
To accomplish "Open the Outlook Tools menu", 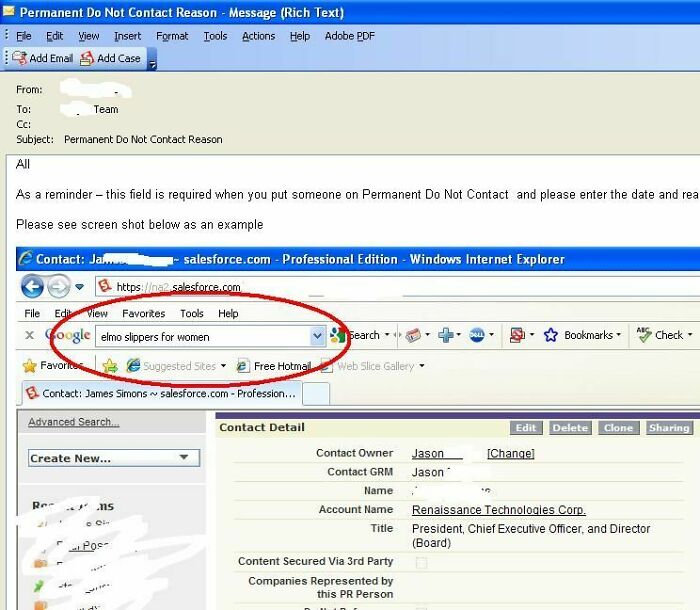I will pos(215,36).
